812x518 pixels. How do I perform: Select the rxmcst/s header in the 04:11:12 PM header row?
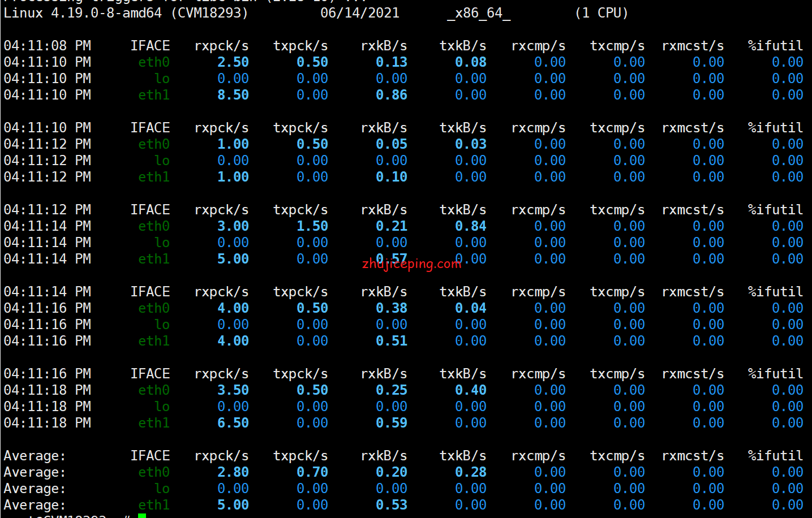[693, 210]
